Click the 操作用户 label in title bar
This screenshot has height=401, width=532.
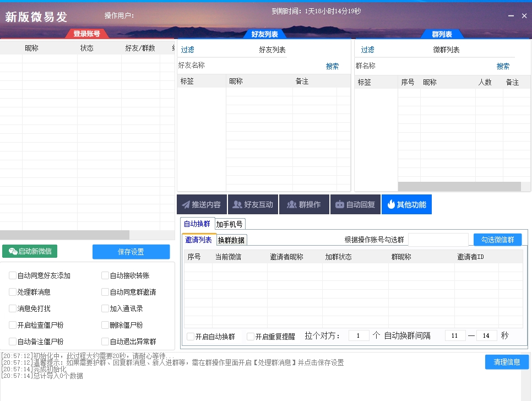click(119, 15)
